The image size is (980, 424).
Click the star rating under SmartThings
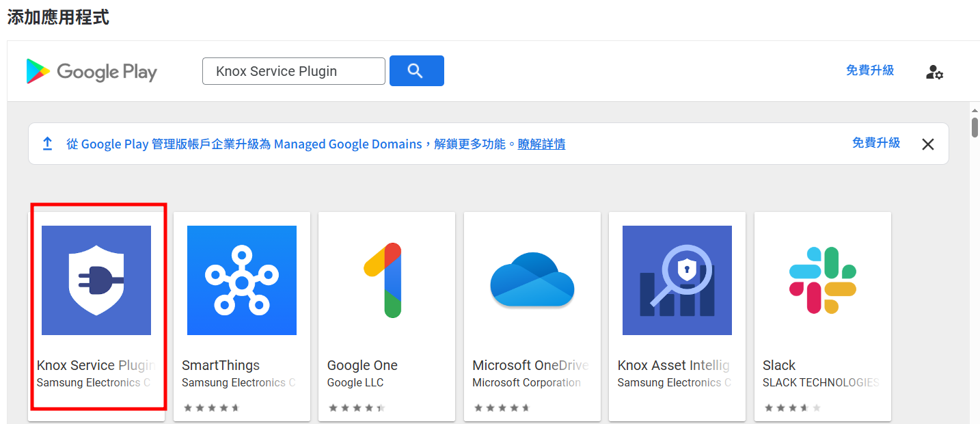click(211, 408)
